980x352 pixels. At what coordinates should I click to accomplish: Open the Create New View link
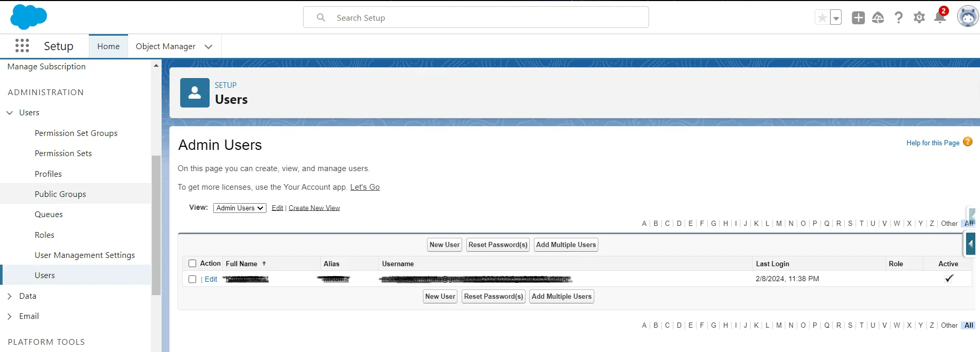(314, 208)
